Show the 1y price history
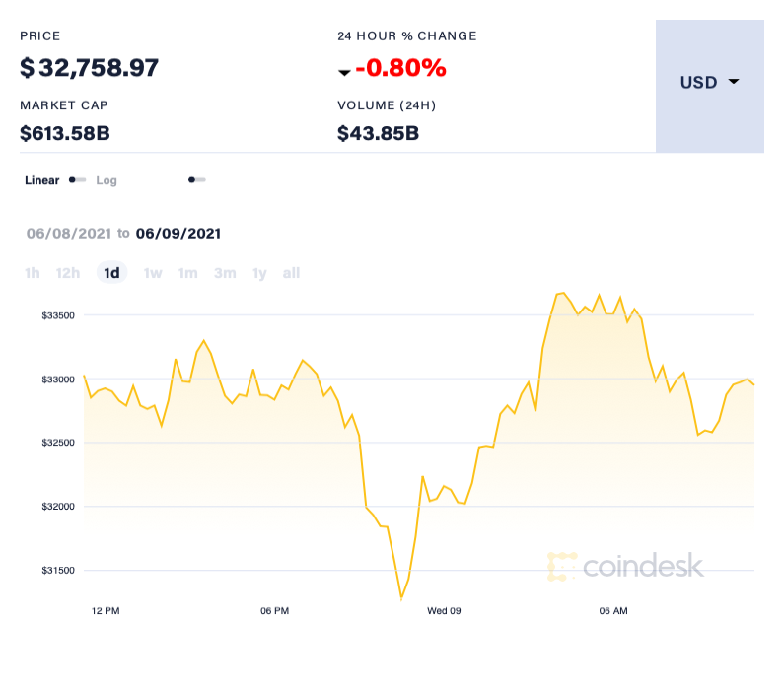The height and width of the screenshot is (690, 784). point(259,273)
